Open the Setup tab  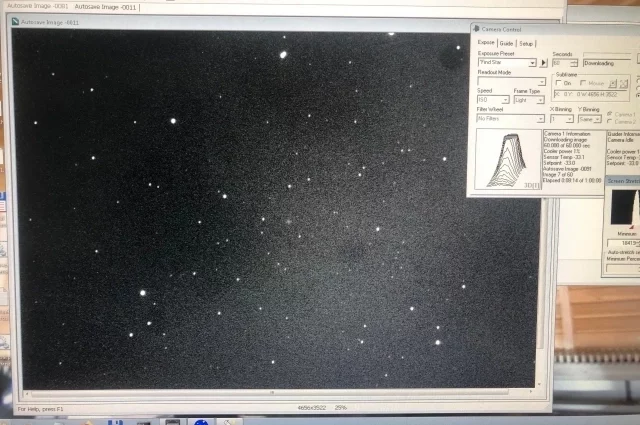[x=526, y=43]
